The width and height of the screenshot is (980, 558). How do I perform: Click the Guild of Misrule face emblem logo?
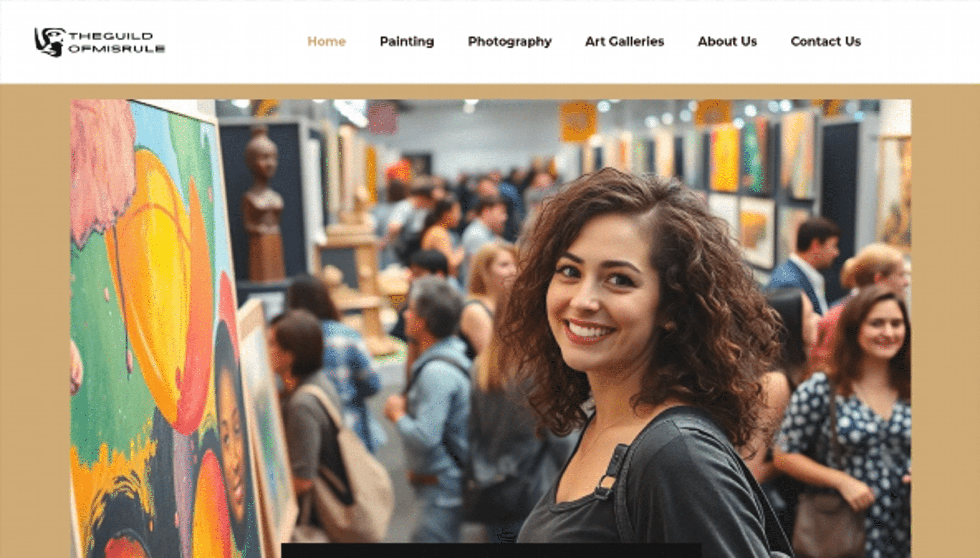tap(49, 42)
